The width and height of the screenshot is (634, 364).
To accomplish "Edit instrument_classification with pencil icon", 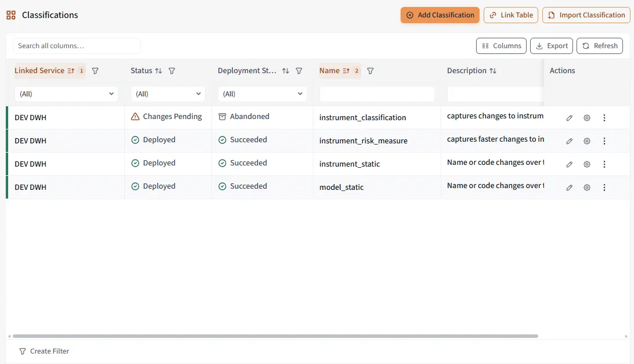I will (570, 118).
